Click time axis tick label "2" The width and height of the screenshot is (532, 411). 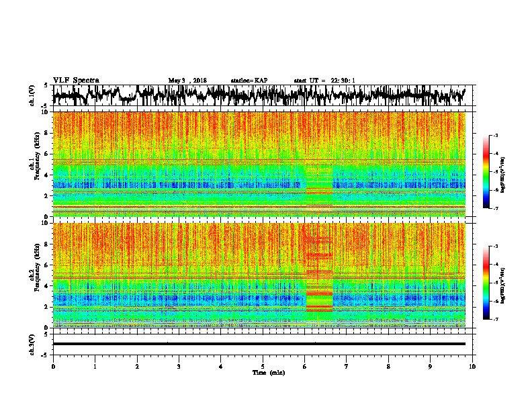tap(137, 367)
